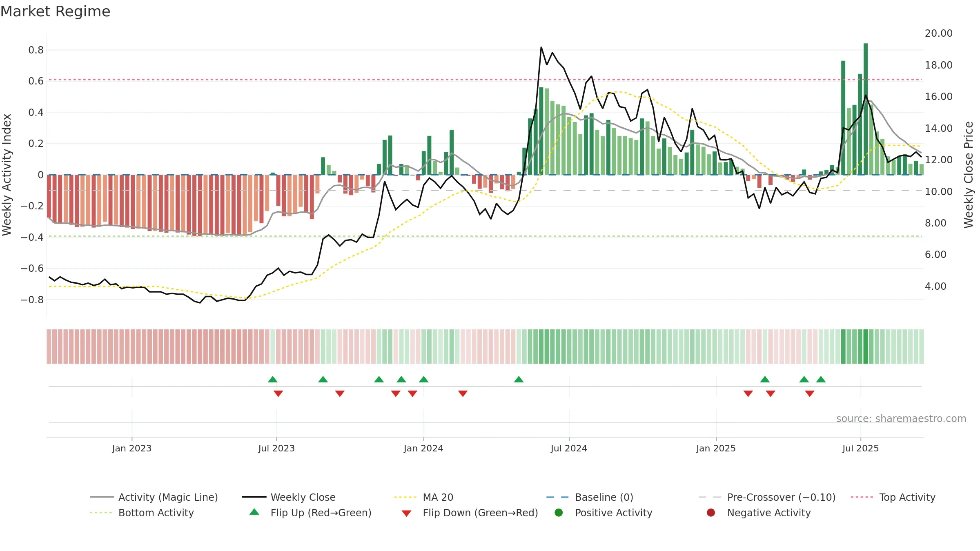Image resolution: width=980 pixels, height=551 pixels.
Task: Click the Positive Activity green circle legend icon
Action: 559,513
